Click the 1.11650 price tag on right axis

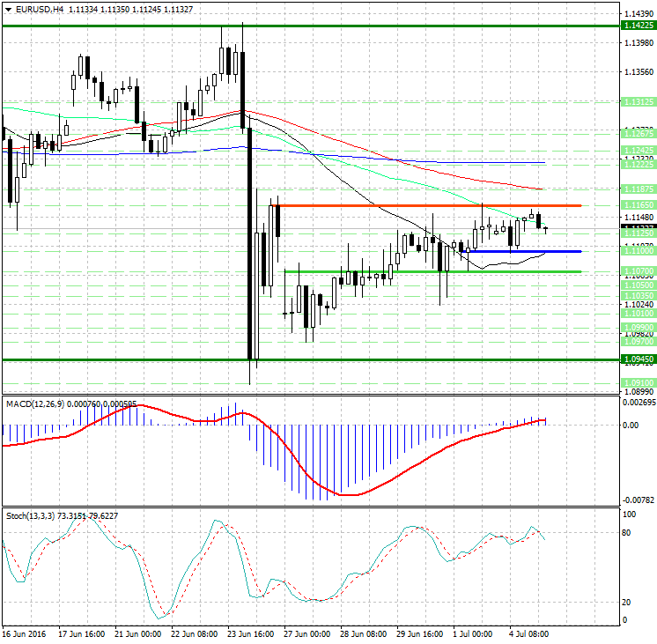pos(638,204)
